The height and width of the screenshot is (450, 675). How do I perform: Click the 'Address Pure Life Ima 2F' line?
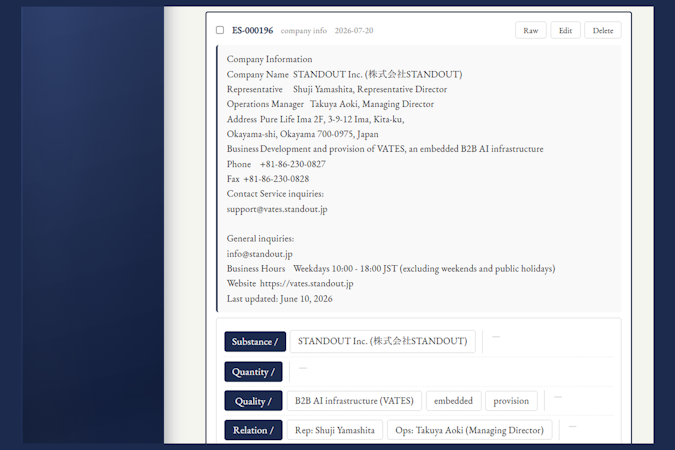(x=316, y=119)
